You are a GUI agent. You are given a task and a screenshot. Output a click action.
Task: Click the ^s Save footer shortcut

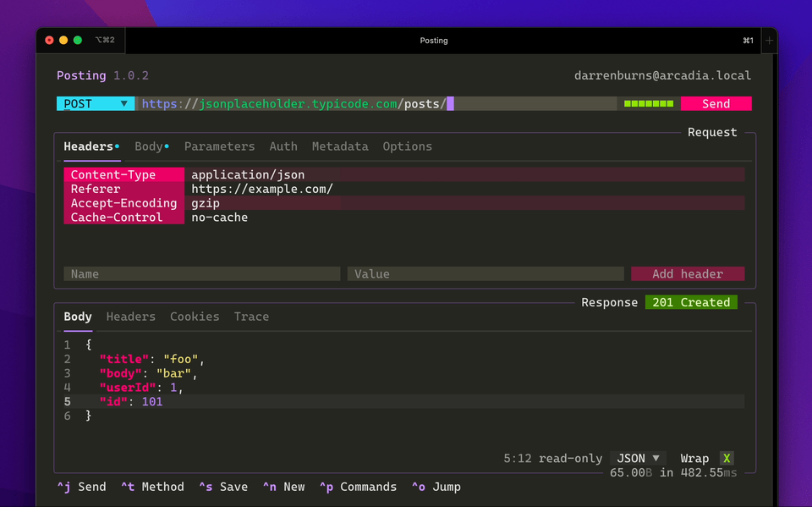tap(223, 487)
